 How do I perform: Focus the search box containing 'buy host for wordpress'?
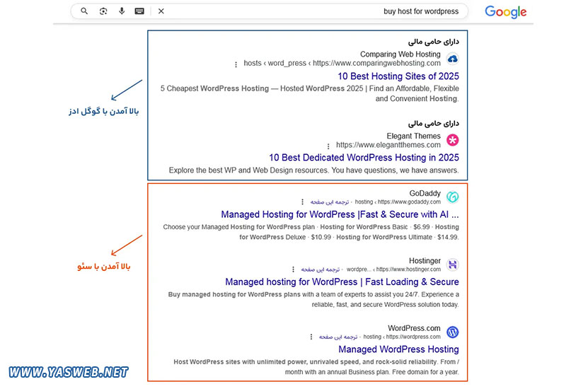point(270,11)
